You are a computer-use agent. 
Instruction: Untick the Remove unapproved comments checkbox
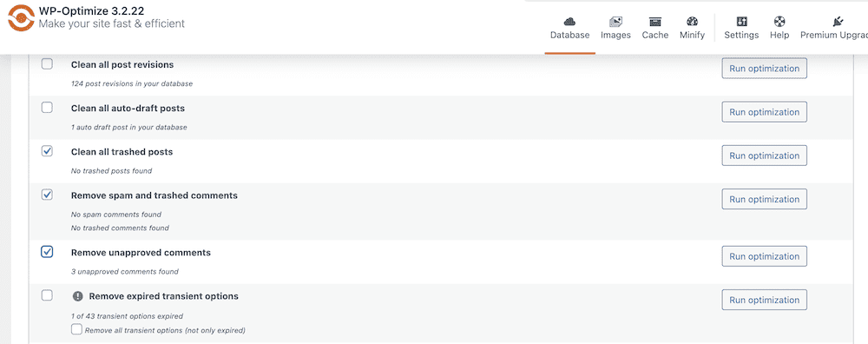point(47,252)
